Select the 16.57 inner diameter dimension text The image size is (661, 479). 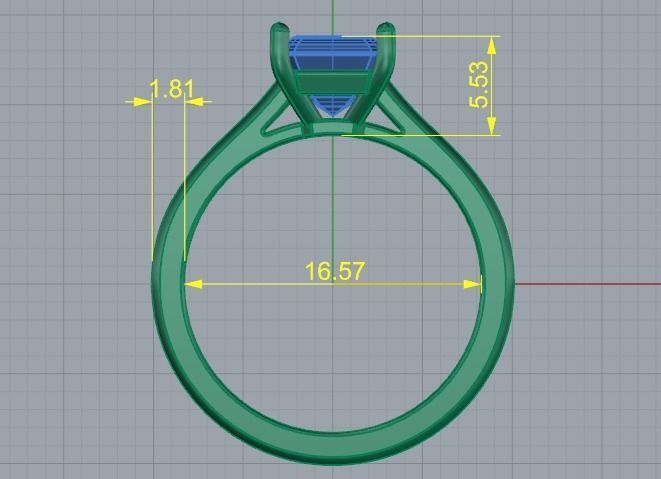(334, 271)
